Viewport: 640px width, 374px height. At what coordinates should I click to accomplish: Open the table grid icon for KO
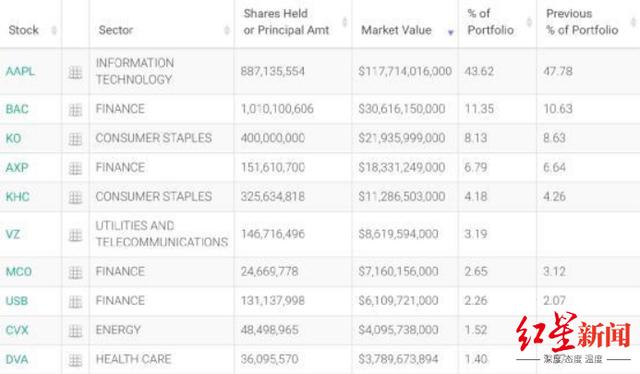[x=75, y=139]
